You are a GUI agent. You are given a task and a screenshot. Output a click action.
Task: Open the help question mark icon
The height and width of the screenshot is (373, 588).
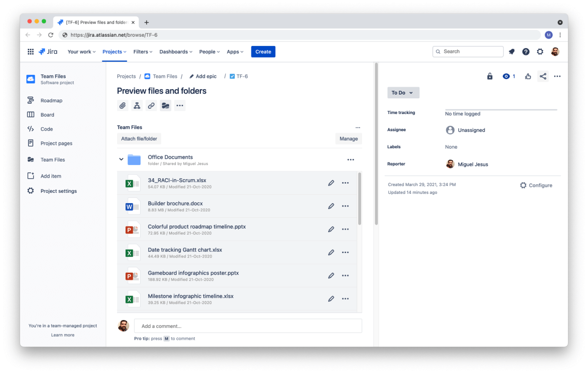click(526, 51)
